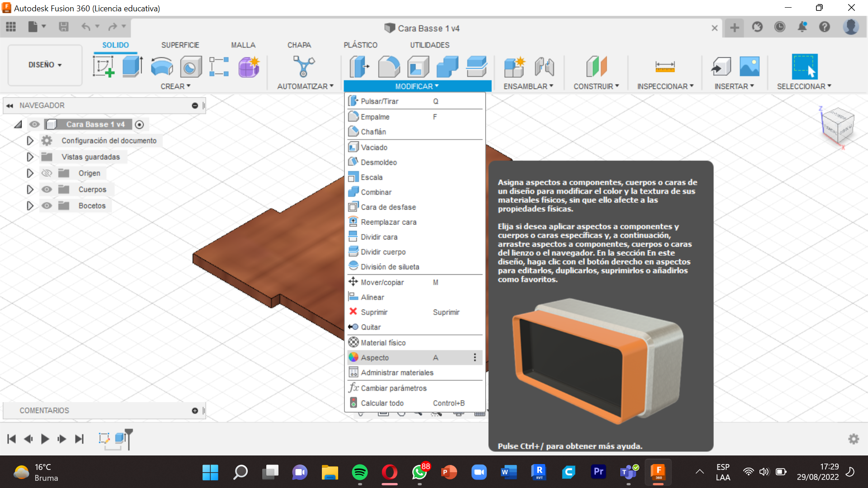Select Aspecto from the Modificar menu
The width and height of the screenshot is (868, 488).
375,357
